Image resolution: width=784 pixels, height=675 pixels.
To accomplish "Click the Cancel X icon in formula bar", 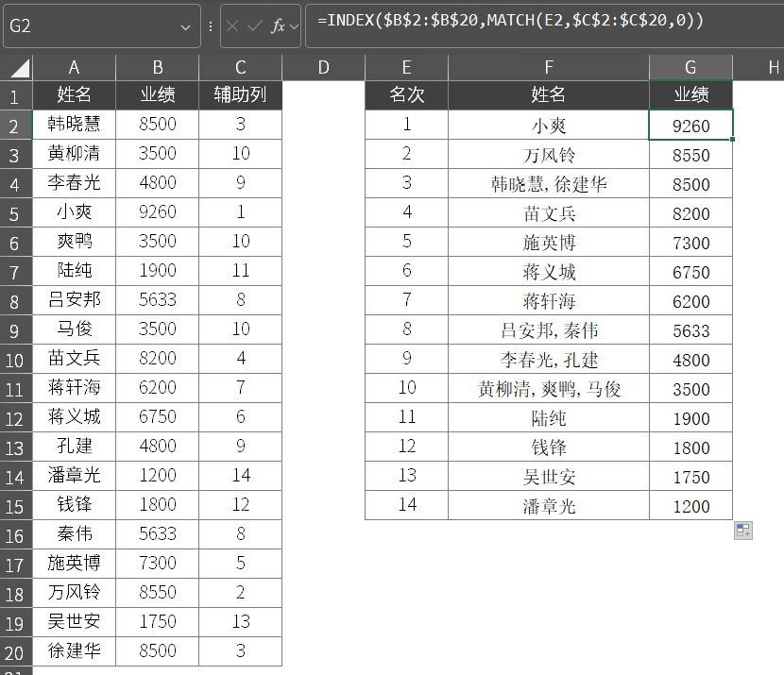I will pos(232,25).
